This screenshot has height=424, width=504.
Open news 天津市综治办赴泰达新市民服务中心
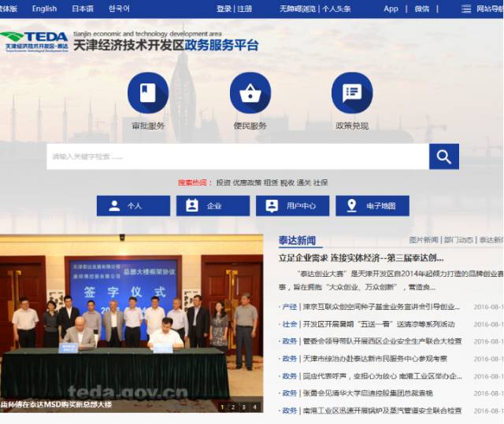click(x=375, y=359)
